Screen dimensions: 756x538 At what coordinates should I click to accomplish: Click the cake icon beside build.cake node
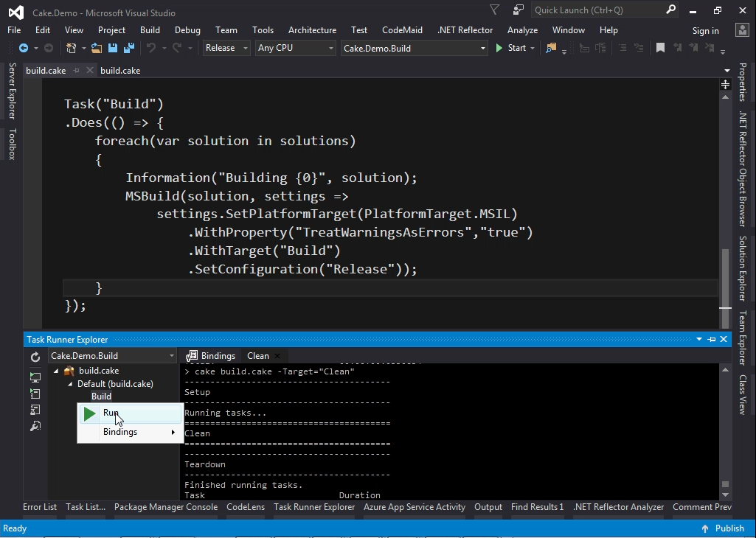69,371
